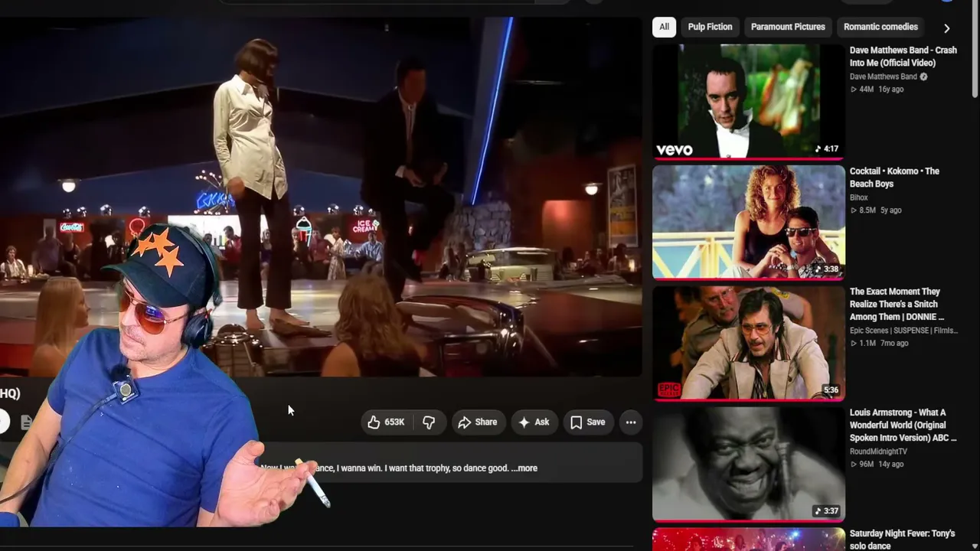The width and height of the screenshot is (980, 551).
Task: Visit the Dave Matthews Band channel name
Action: pyautogui.click(x=883, y=77)
